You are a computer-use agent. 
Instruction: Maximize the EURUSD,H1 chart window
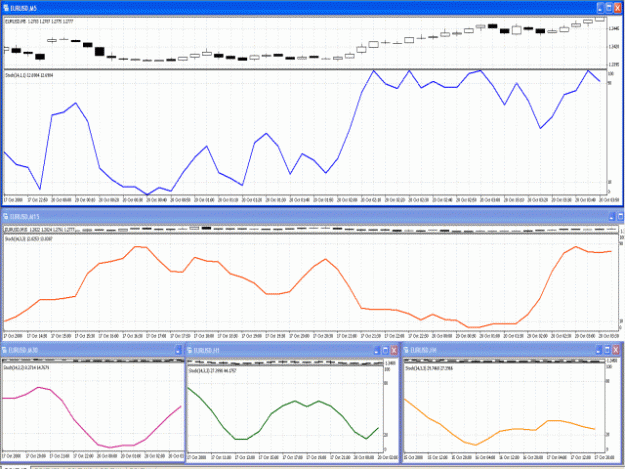(x=385, y=350)
